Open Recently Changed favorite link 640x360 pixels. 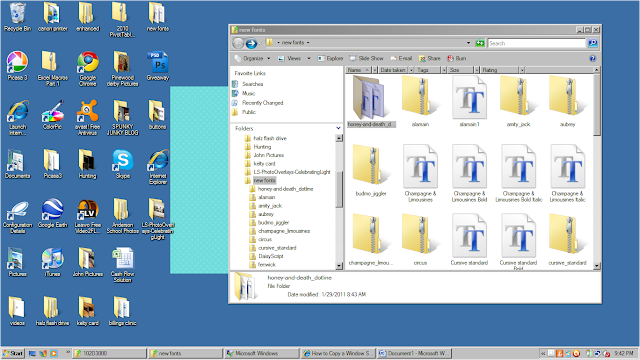click(262, 103)
